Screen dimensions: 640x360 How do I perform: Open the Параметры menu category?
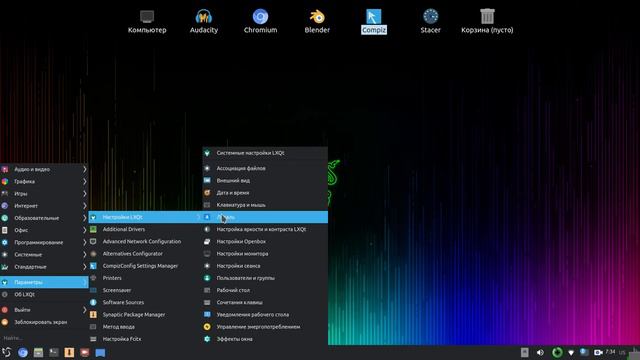pos(44,282)
